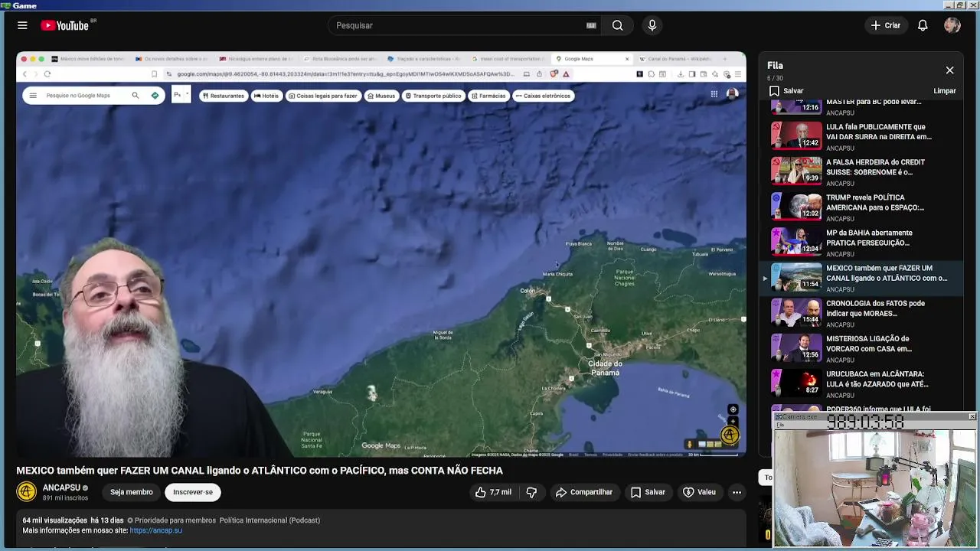This screenshot has height=551, width=980.
Task: Click Farmácias chip in the Maps video
Action: [x=488, y=96]
